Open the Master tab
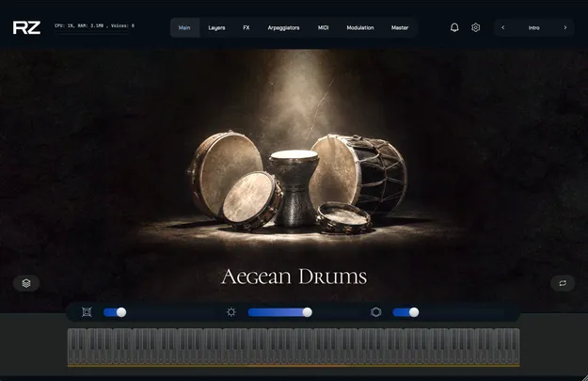Image resolution: width=588 pixels, height=381 pixels. pos(400,27)
